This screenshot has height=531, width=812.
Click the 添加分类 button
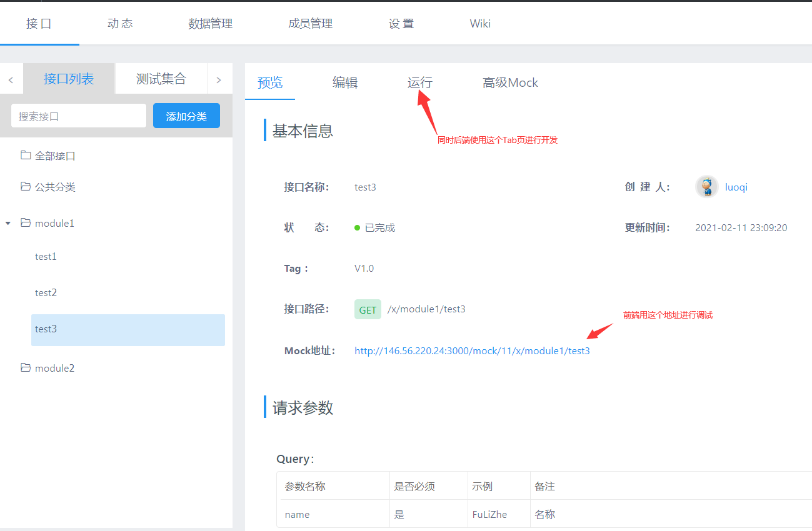click(186, 116)
